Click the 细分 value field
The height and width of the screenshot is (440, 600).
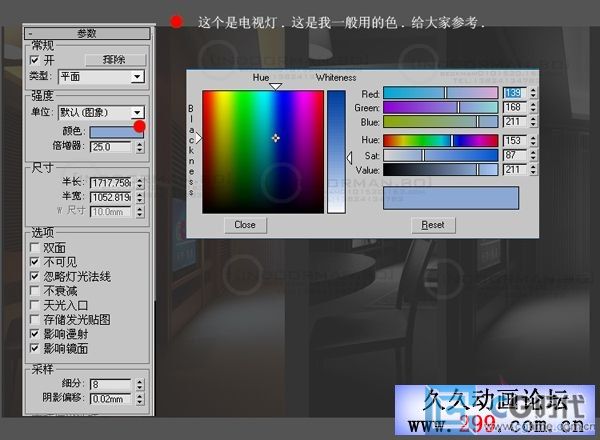coord(111,384)
